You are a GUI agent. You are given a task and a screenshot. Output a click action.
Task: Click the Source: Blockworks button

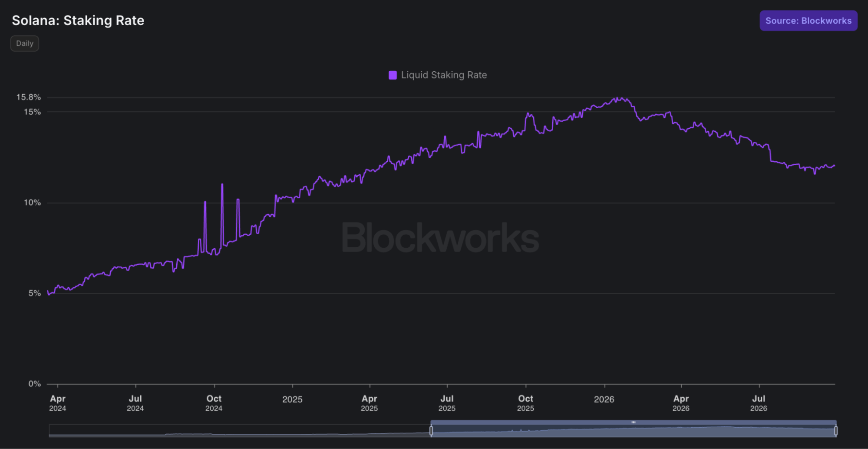(808, 20)
